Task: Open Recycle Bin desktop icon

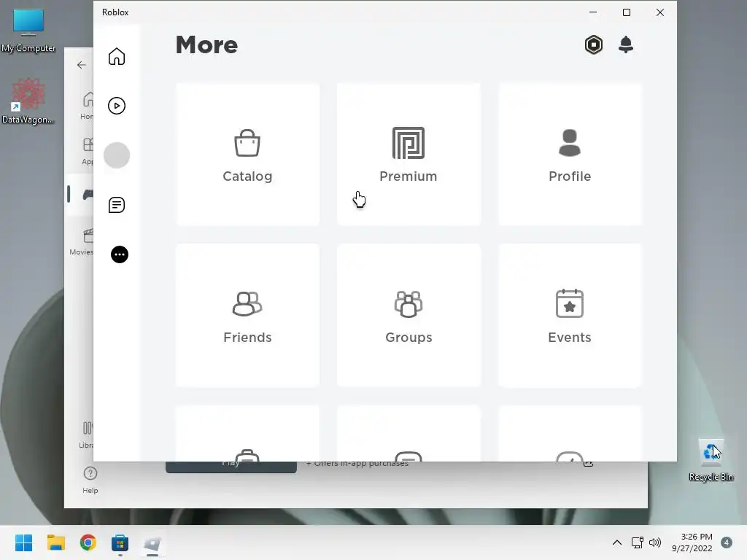Action: pos(711,461)
